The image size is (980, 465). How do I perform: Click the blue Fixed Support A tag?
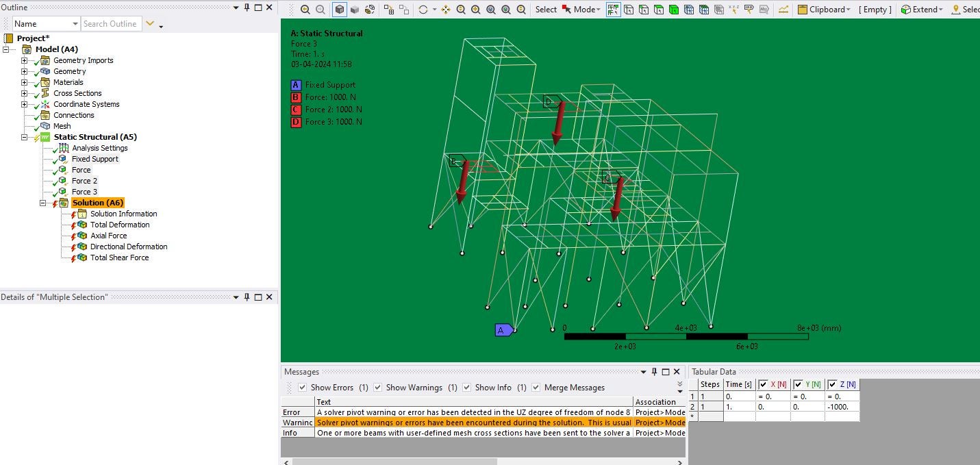point(502,330)
